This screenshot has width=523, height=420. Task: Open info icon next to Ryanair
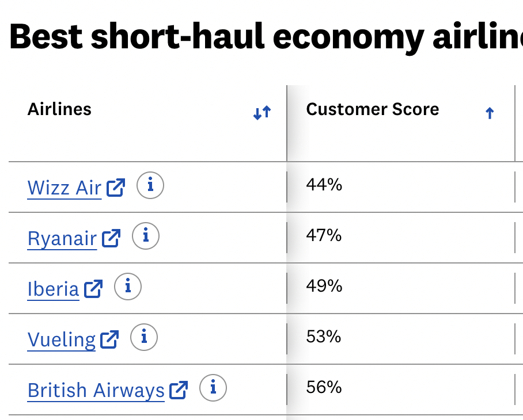[146, 236]
